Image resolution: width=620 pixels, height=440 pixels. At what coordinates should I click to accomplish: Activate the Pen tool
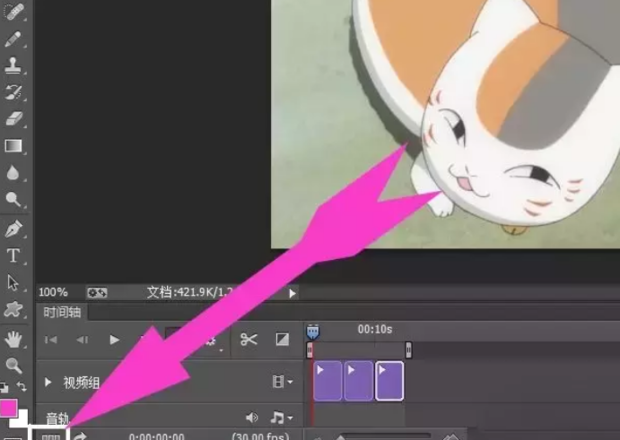tap(13, 229)
